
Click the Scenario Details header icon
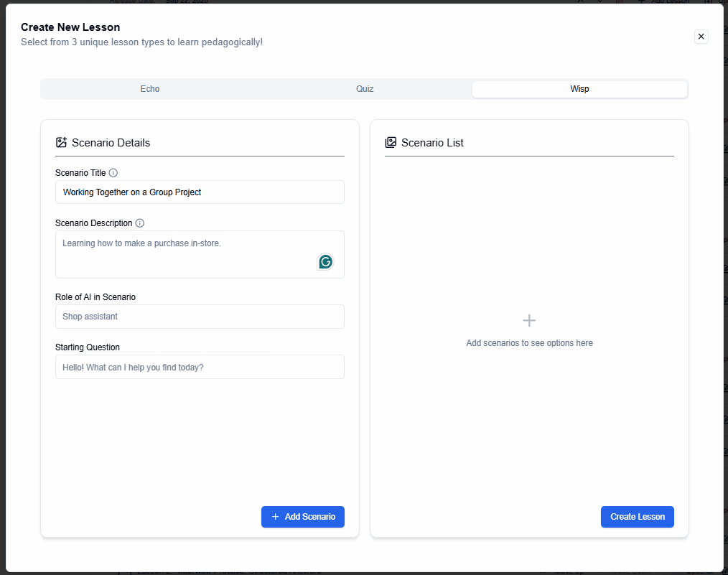point(61,142)
